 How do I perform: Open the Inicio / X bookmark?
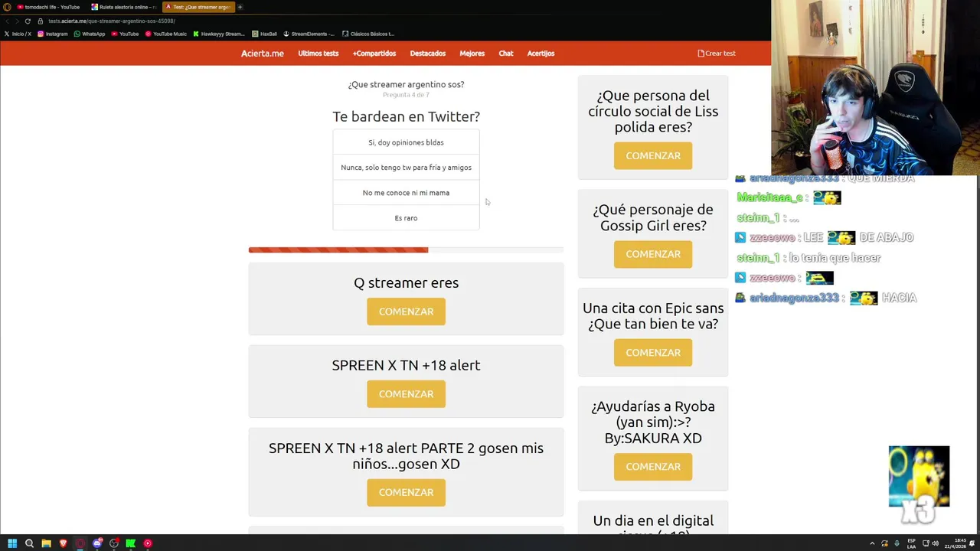coord(18,34)
